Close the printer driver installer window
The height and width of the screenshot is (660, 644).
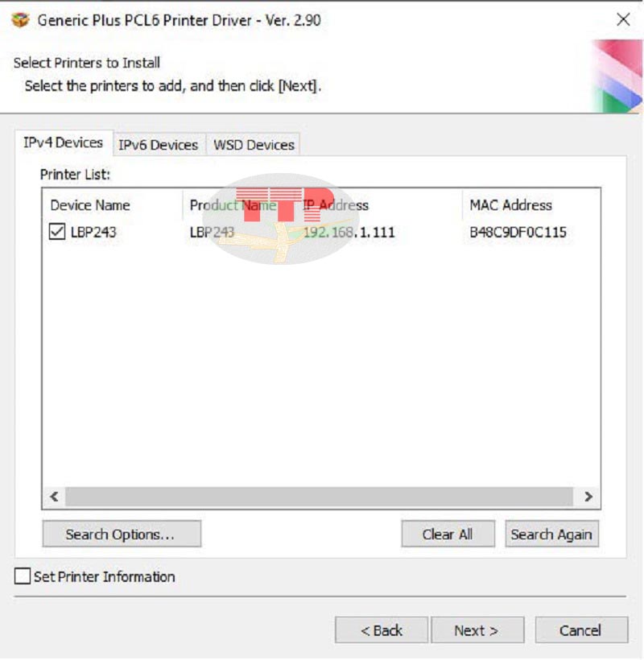pyautogui.click(x=623, y=19)
